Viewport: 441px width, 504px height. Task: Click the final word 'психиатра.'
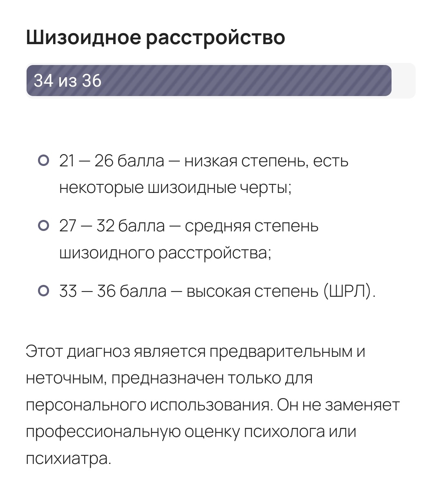[68, 459]
